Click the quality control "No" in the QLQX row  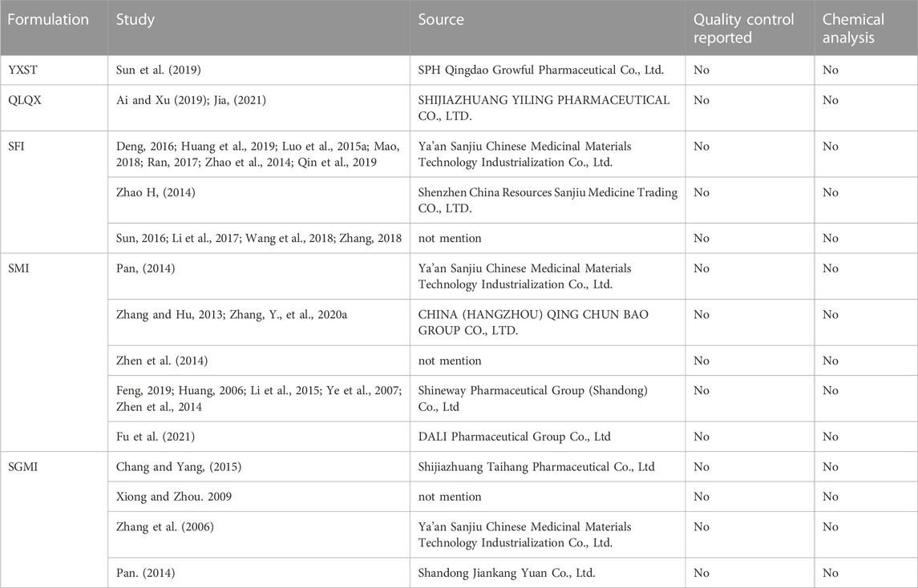[702, 100]
